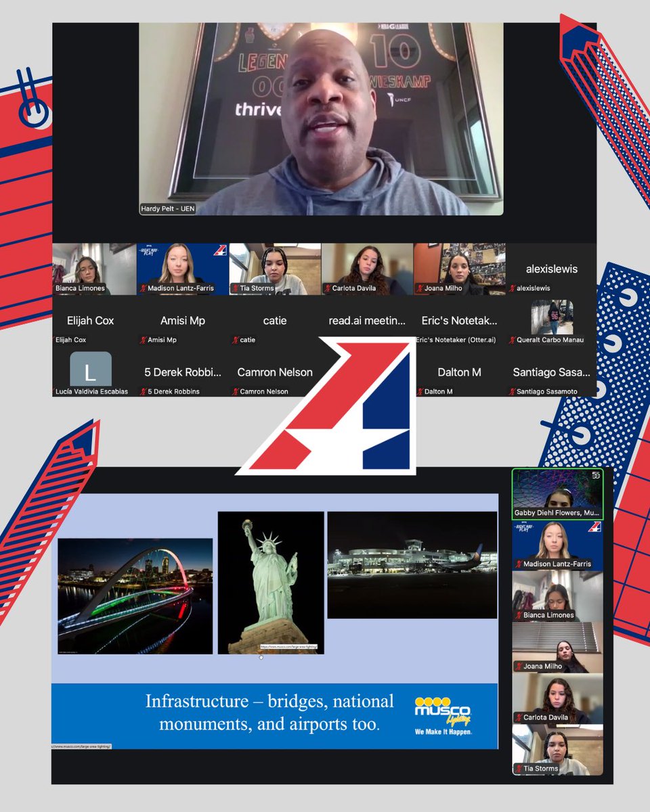Image resolution: width=650 pixels, height=812 pixels.
Task: Click Madison Lantz-Farris's muted mic icon in gallery view
Action: pyautogui.click(x=143, y=288)
